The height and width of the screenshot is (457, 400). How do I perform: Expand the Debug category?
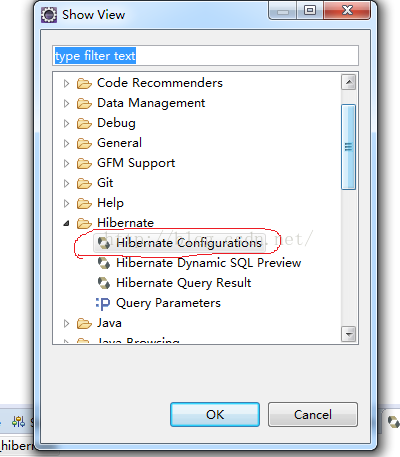coord(66,123)
